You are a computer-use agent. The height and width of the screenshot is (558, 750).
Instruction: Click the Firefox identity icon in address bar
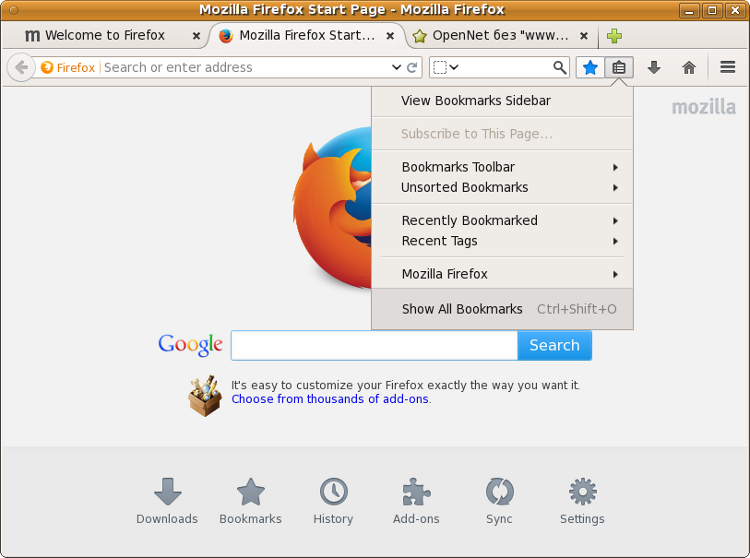coord(46,67)
